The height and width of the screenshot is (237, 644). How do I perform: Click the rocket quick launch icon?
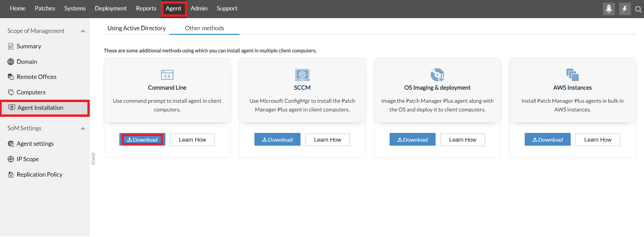tap(609, 9)
